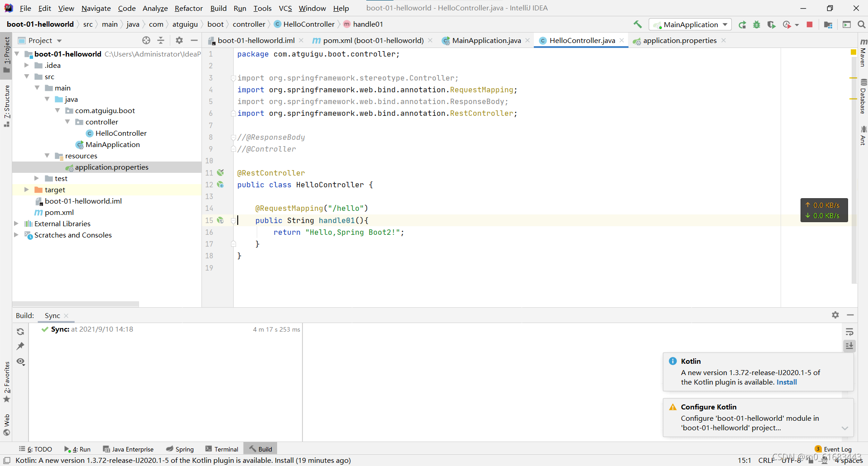Stop the running application
The image size is (868, 466).
coord(810,24)
